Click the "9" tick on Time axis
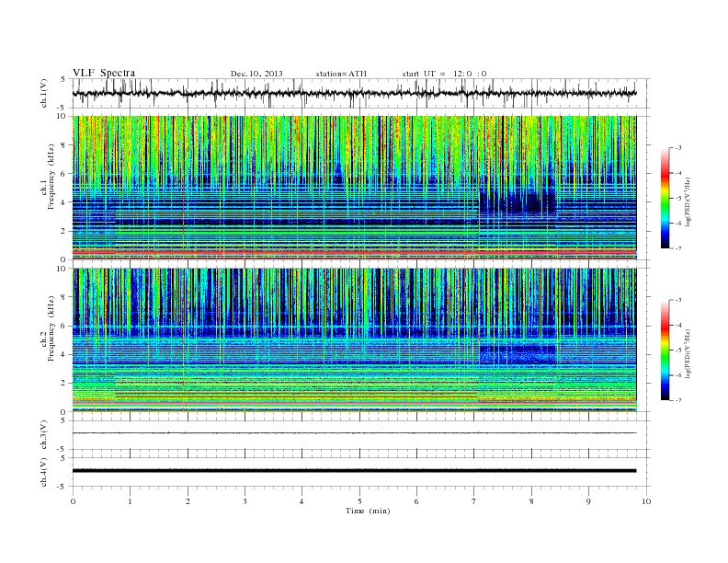 click(588, 501)
